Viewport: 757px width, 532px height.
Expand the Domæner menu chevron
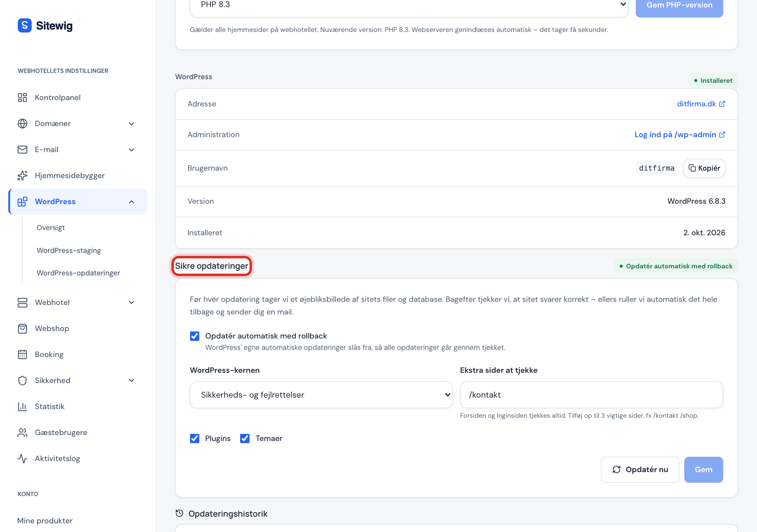(132, 124)
